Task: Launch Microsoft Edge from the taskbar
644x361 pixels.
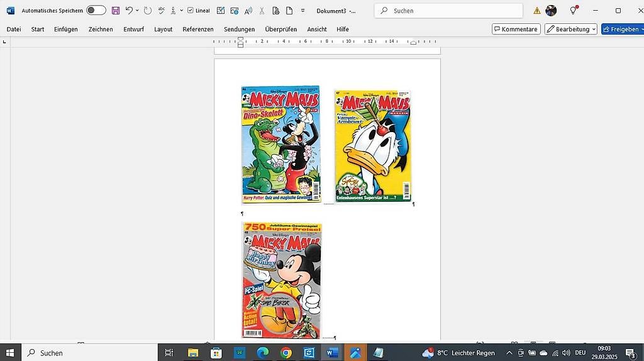Action: point(262,353)
